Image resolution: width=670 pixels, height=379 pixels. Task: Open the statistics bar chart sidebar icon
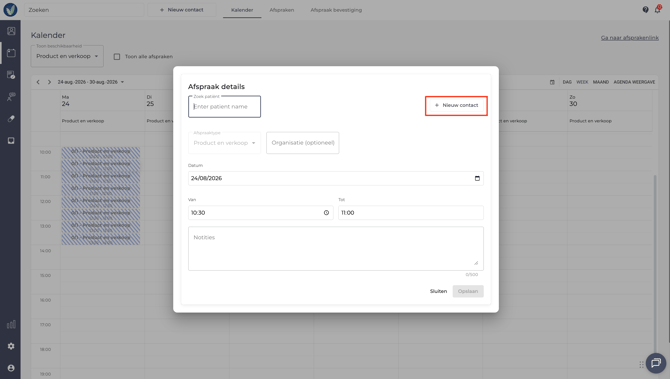click(11, 325)
